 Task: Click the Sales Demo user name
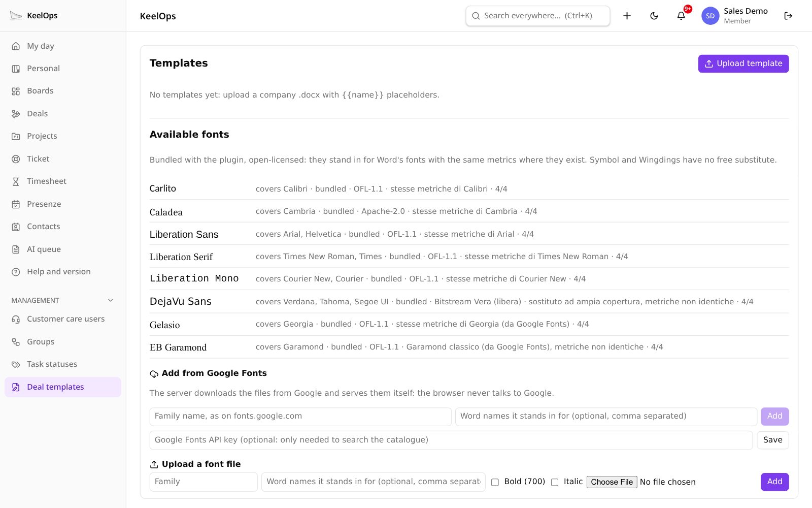tap(746, 11)
